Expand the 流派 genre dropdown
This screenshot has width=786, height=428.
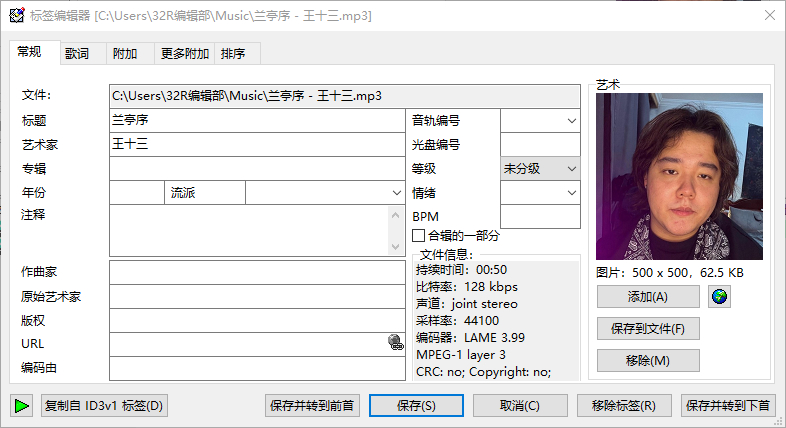point(396,192)
